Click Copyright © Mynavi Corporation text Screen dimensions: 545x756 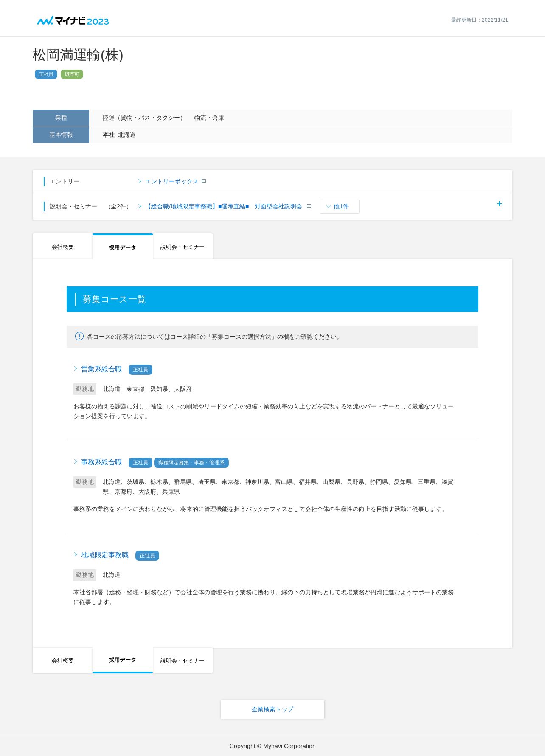tap(272, 746)
